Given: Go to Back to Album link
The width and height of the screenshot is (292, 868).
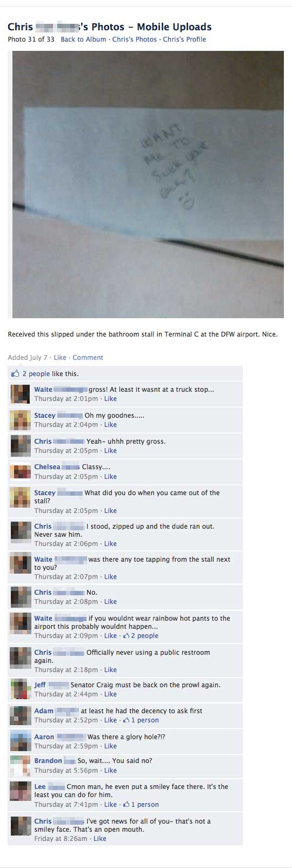Looking at the screenshot, I should [x=83, y=40].
